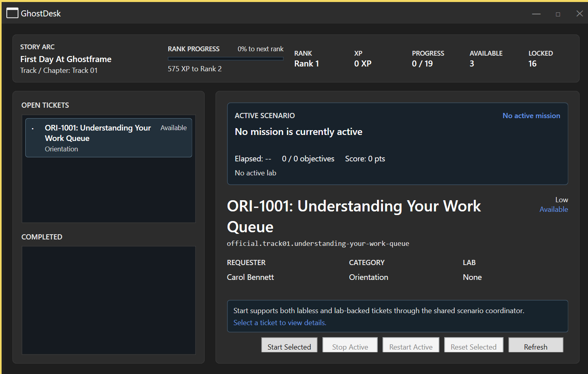Click 'No mission is currently active'
The image size is (588, 374).
pyautogui.click(x=298, y=132)
